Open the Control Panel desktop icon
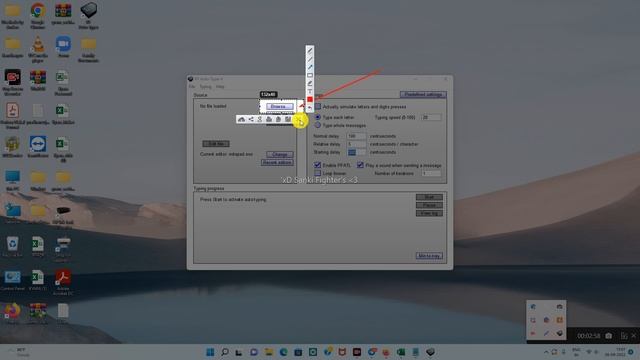This screenshot has width=640, height=360. click(x=12, y=280)
